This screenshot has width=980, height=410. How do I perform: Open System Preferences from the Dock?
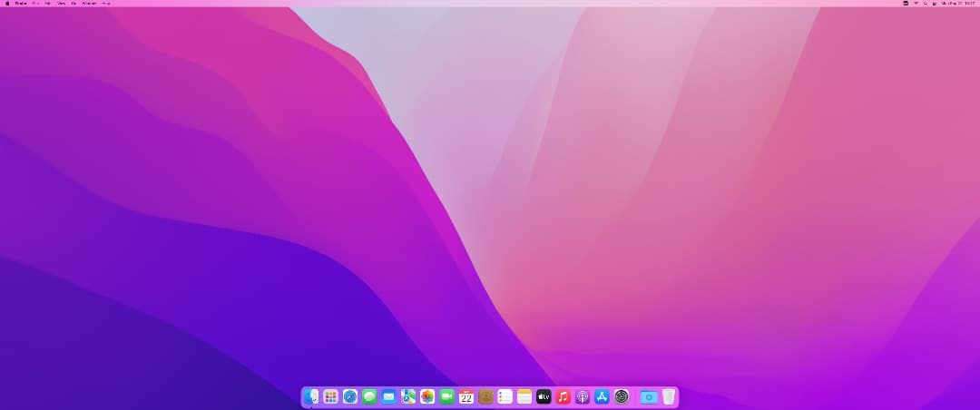click(x=622, y=396)
